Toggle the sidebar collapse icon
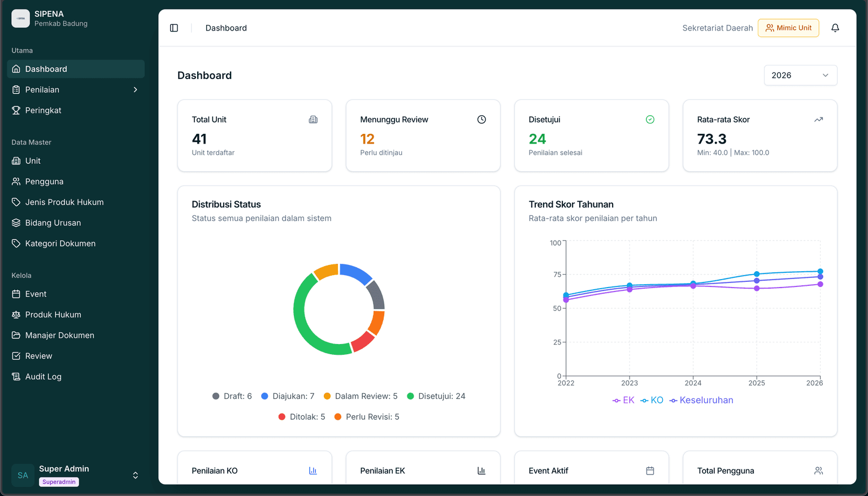This screenshot has width=868, height=496. tap(174, 28)
